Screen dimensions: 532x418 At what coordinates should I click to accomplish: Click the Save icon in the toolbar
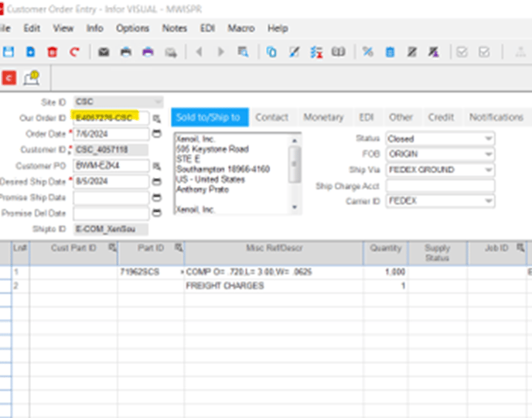pos(9,52)
